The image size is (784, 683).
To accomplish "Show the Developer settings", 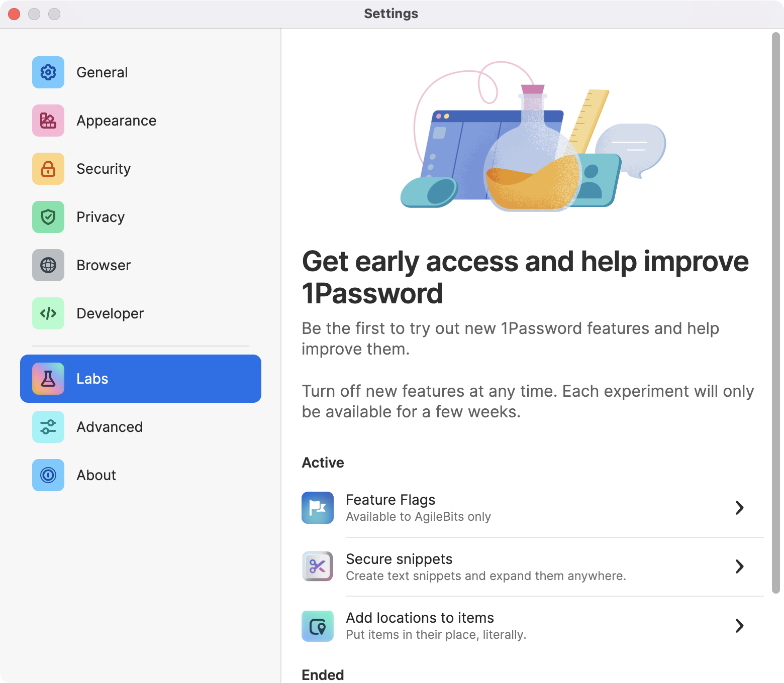I will tap(141, 313).
